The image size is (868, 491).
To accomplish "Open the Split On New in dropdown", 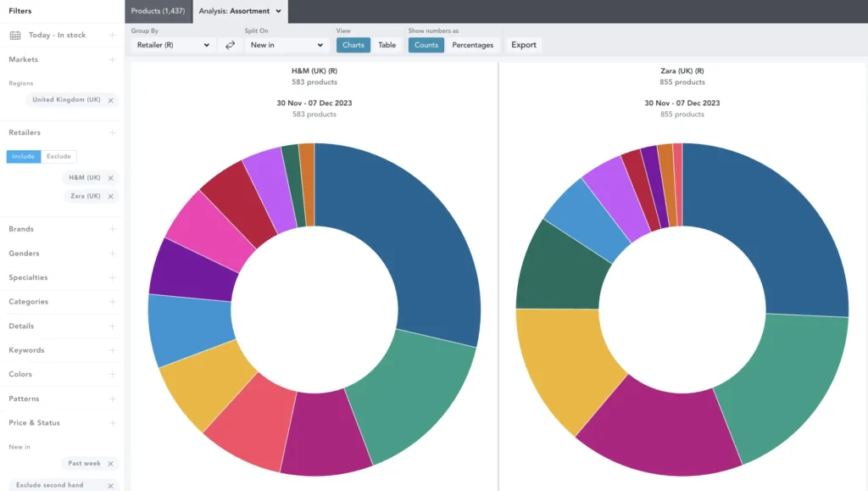I will (x=287, y=45).
